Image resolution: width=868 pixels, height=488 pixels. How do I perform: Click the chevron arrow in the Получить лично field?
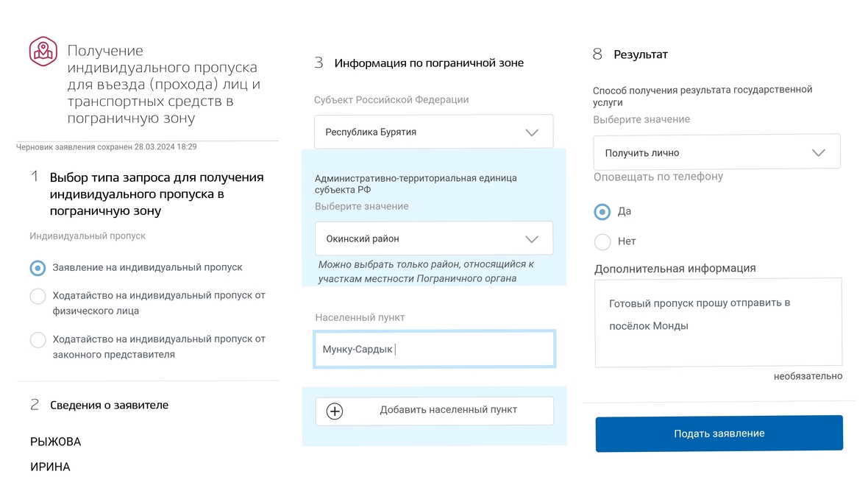(x=819, y=152)
